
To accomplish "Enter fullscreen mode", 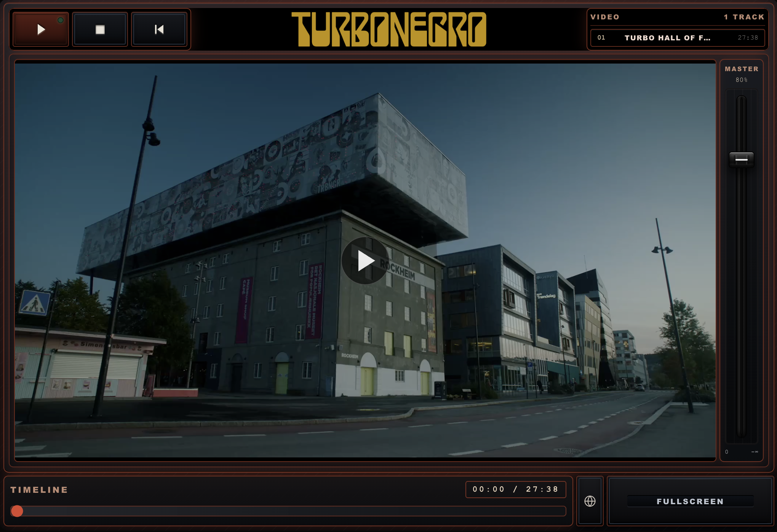I will (690, 501).
